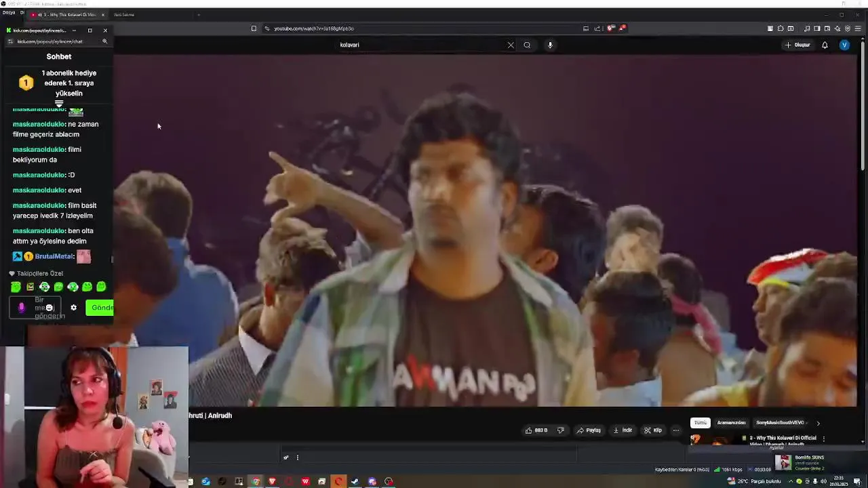Click the purple identity badge in chat input
The height and width of the screenshot is (488, 868).
click(21, 308)
